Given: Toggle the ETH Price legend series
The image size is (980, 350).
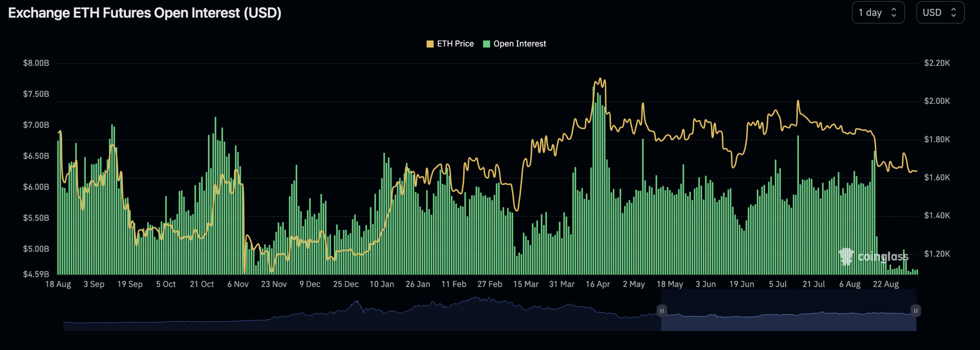Looking at the screenshot, I should point(455,44).
